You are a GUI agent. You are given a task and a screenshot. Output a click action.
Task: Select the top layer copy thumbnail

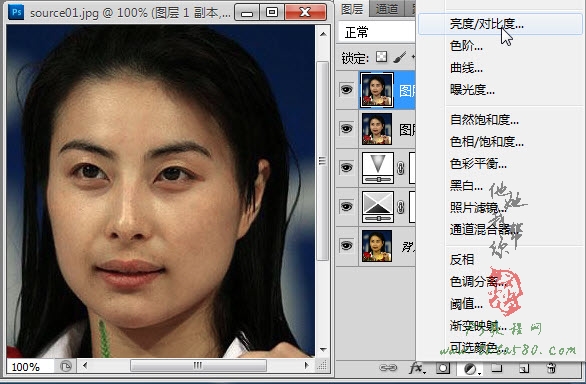coord(377,90)
